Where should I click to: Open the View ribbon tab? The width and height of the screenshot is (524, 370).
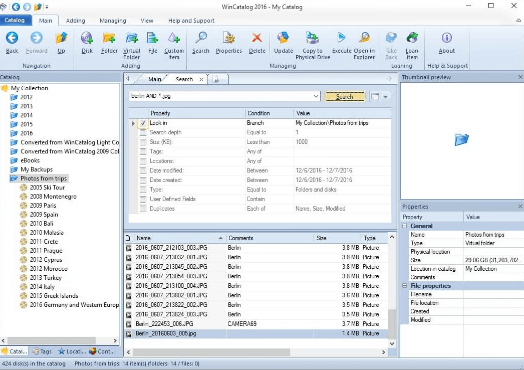click(x=147, y=20)
